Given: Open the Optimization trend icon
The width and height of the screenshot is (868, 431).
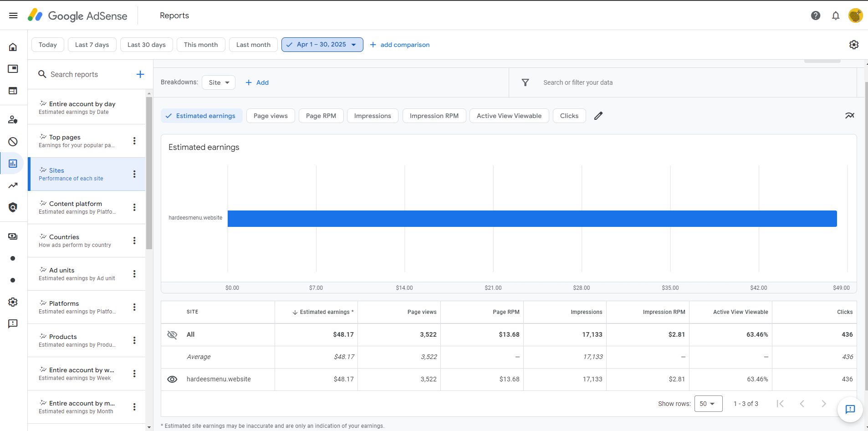Looking at the screenshot, I should [13, 185].
